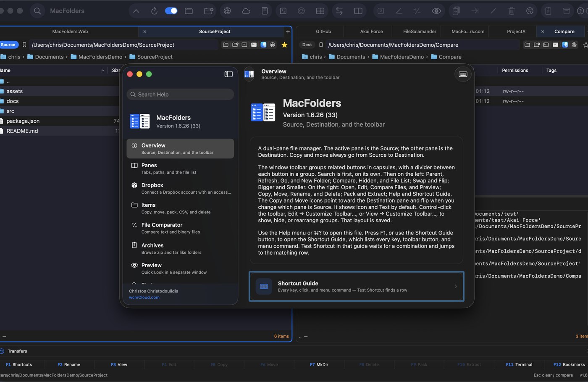
Task: Open the wcmCloud.com link
Action: coord(144,298)
